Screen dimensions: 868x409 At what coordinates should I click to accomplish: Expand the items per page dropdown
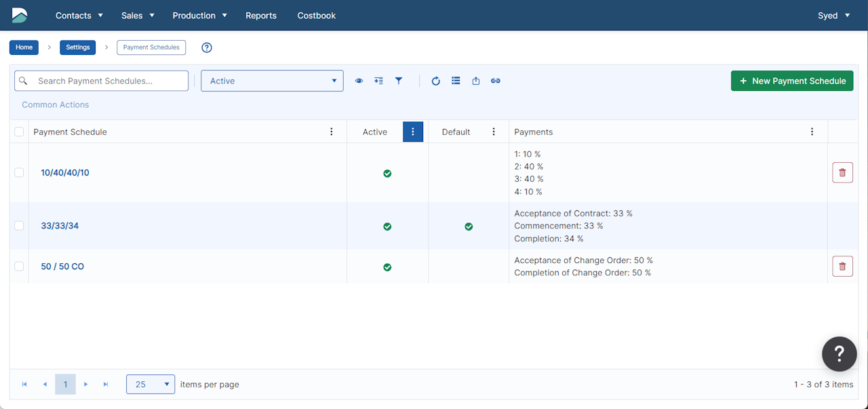coord(151,385)
